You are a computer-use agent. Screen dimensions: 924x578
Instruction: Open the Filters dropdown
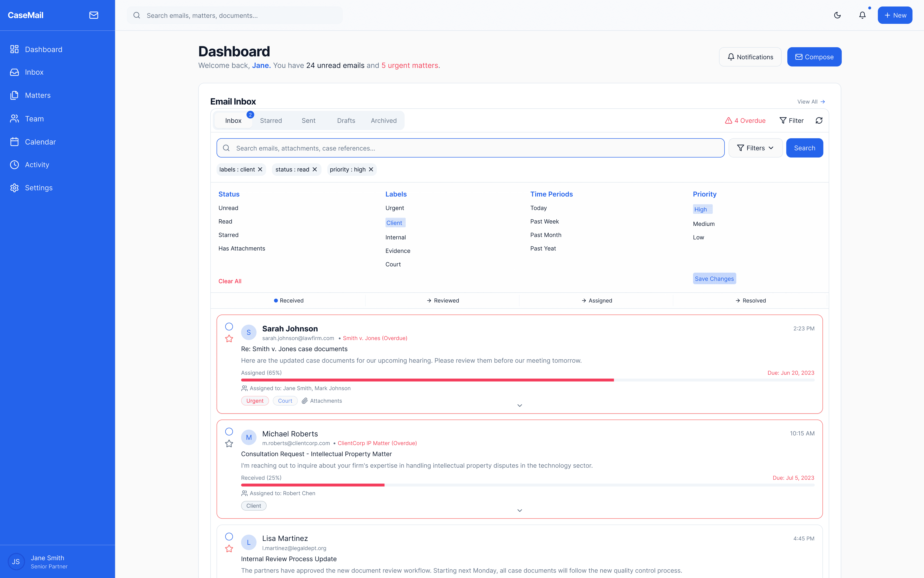755,148
